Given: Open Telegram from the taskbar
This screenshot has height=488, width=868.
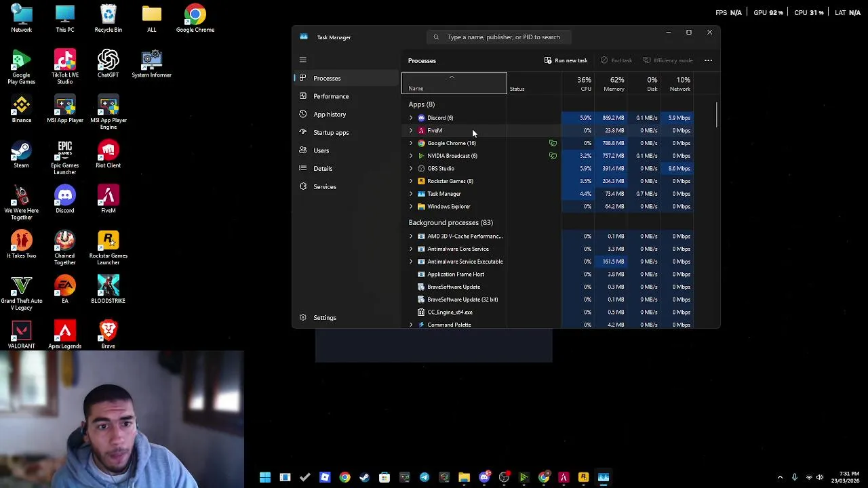Looking at the screenshot, I should [425, 477].
